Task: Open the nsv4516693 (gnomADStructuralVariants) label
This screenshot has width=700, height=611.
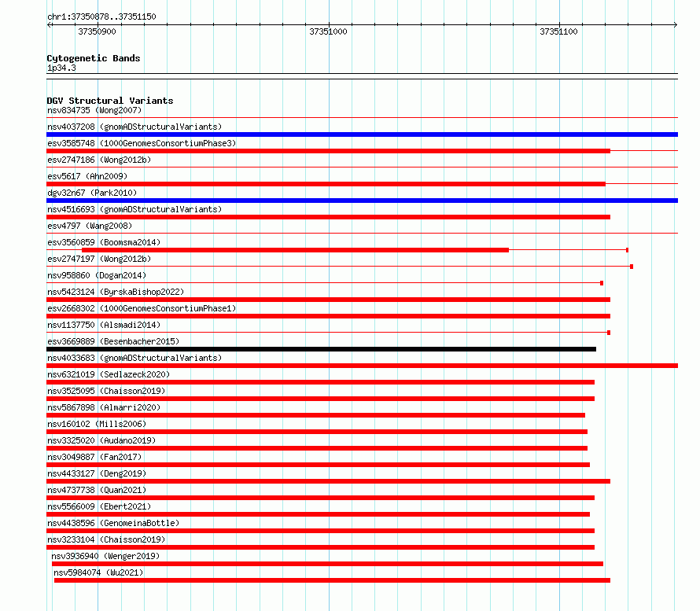Action: coord(134,209)
